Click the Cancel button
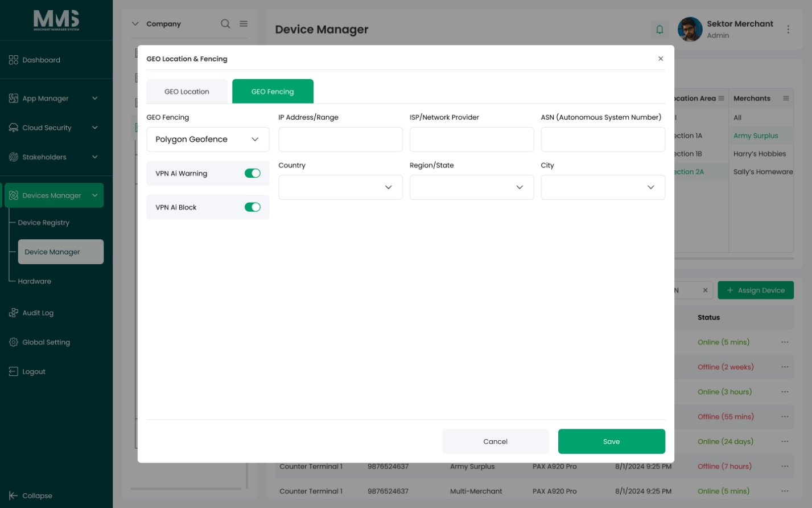The image size is (812, 508). [x=496, y=441]
